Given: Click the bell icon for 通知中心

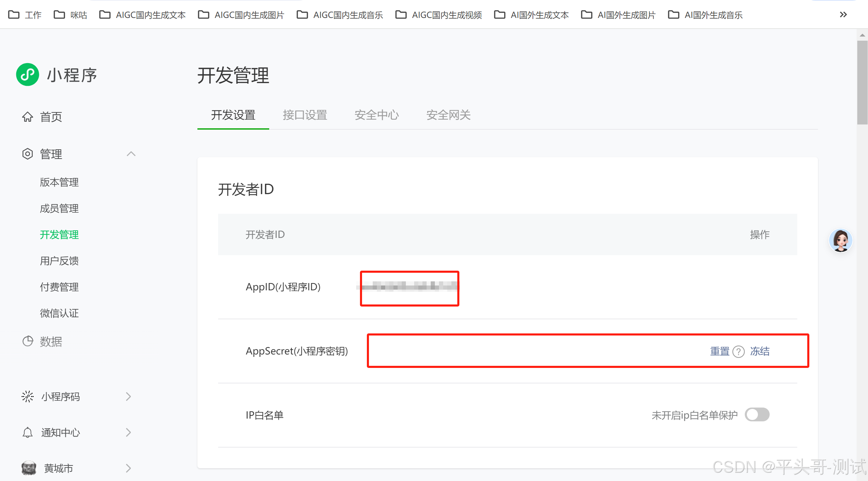Looking at the screenshot, I should pos(28,432).
